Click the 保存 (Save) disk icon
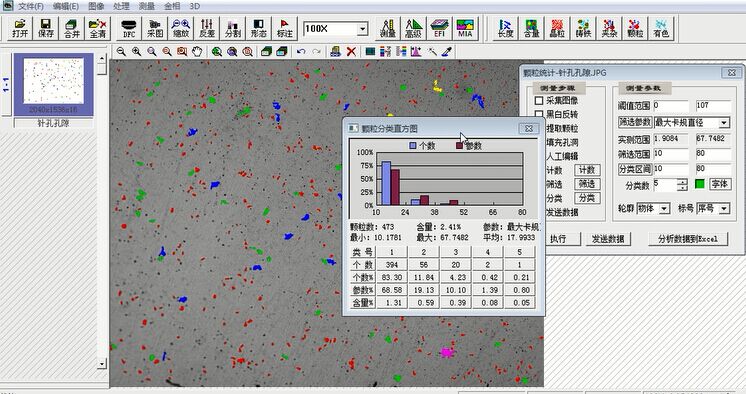746x394 pixels. pos(46,28)
